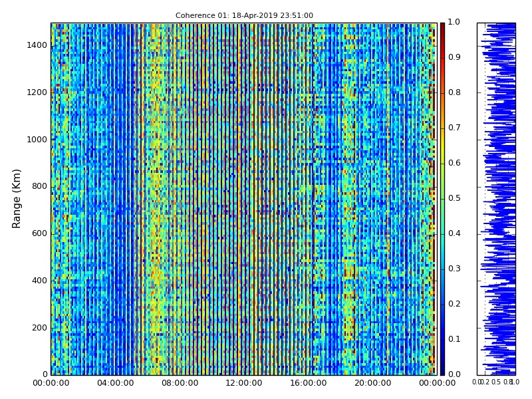Click the 1200 range tick label
This screenshot has width=532, height=399.
[x=37, y=92]
